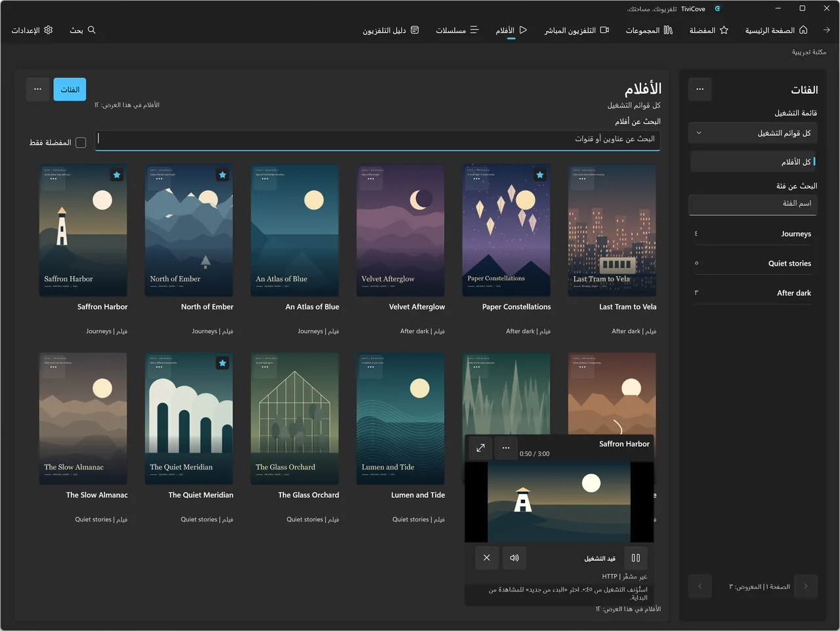Enable the favorites only checkbox
This screenshot has height=631, width=840.
(81, 142)
